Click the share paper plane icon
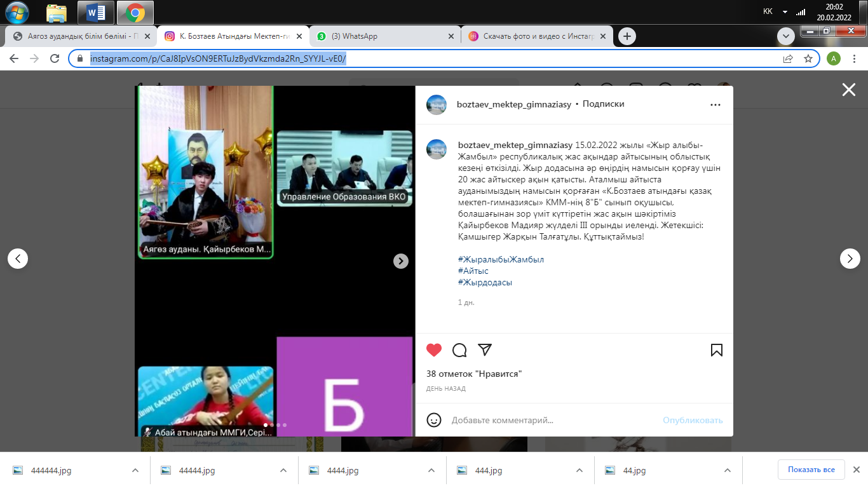868x488 pixels. point(485,350)
